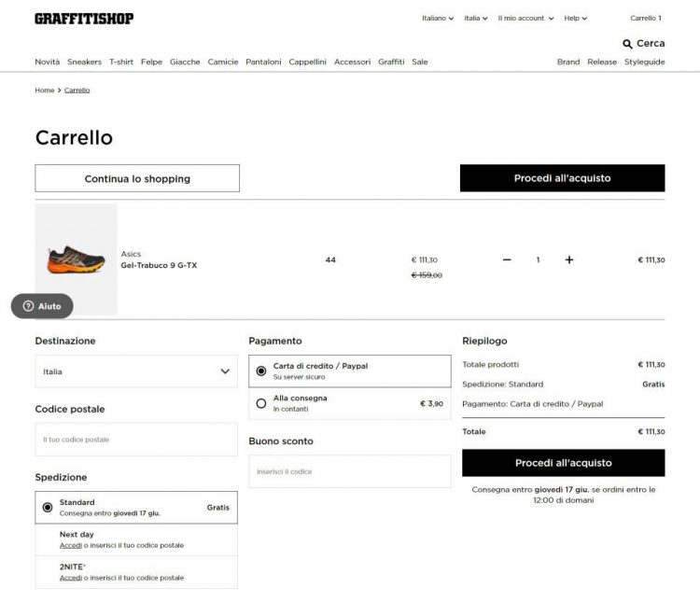Open the Sneakers menu category
700x602 pixels.
(84, 62)
